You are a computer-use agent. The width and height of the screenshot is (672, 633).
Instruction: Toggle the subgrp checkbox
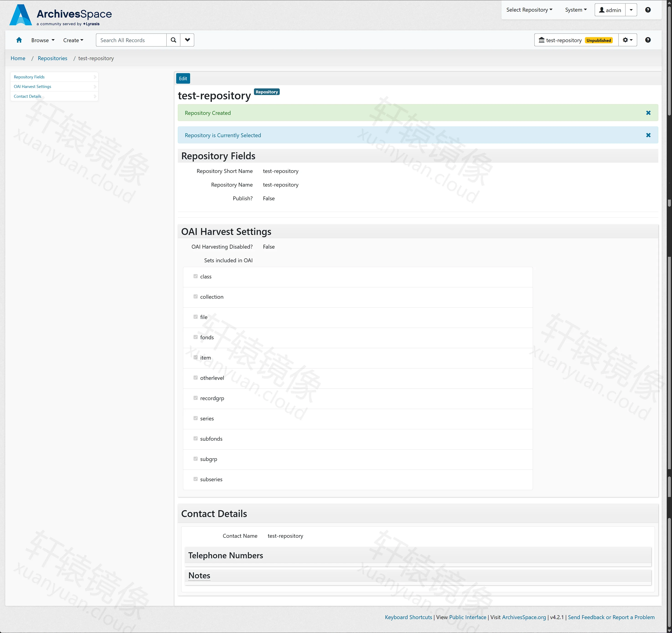[195, 459]
